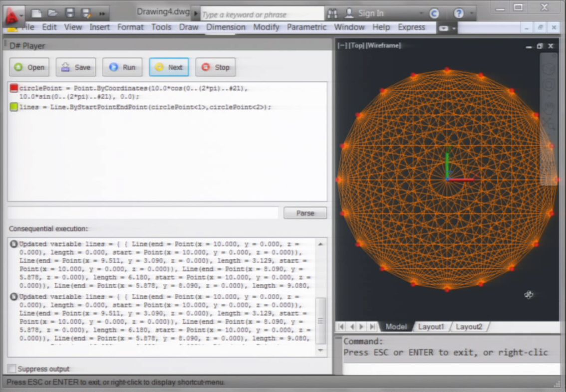Click the New drawing icon in quick access toolbar
The width and height of the screenshot is (566, 392).
(36, 13)
